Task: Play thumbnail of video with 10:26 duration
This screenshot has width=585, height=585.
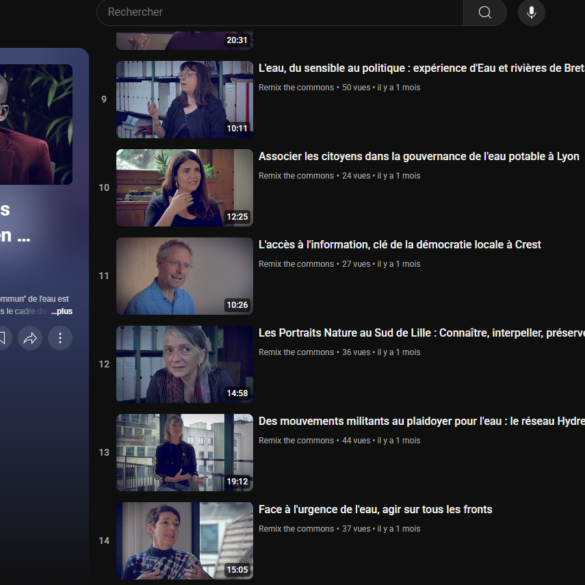Action: [x=185, y=276]
